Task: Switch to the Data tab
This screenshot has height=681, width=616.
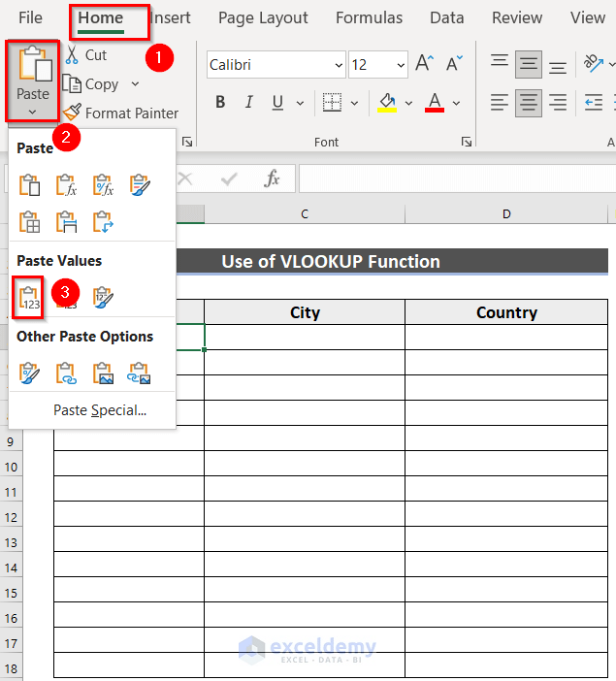Action: [x=446, y=17]
